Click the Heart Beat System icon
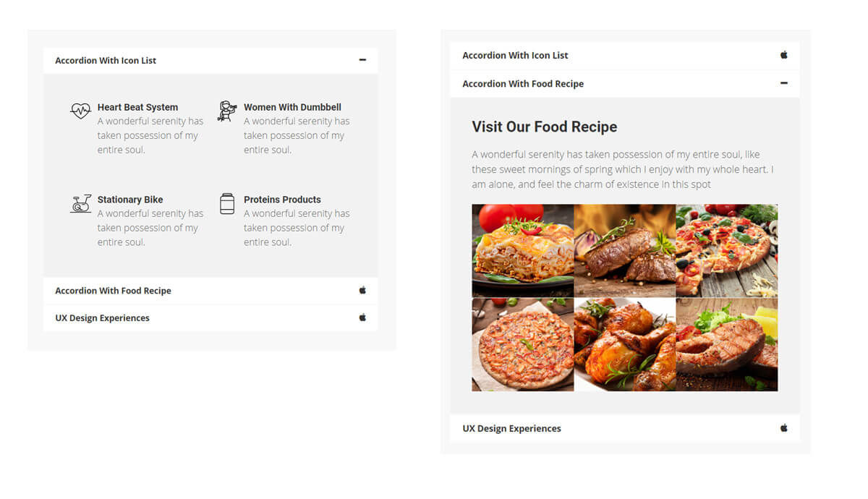This screenshot has height=499, width=868. click(x=80, y=111)
